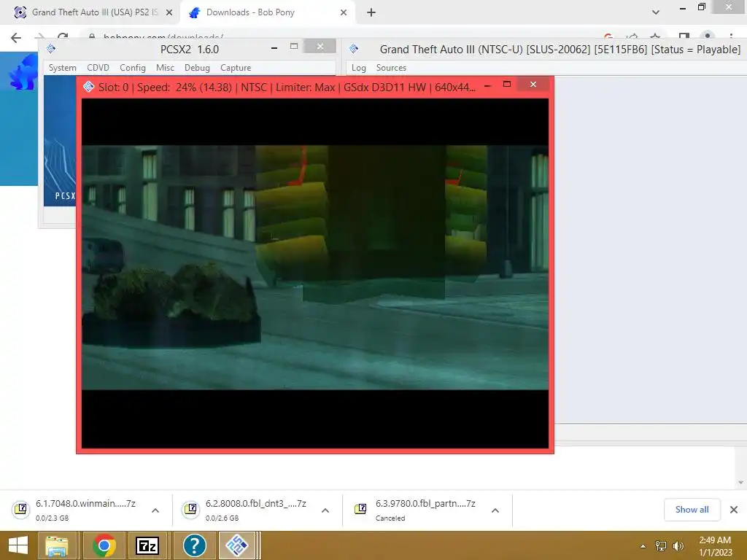Open Chrome tab search chevron
The width and height of the screenshot is (747, 560).
pyautogui.click(x=656, y=12)
